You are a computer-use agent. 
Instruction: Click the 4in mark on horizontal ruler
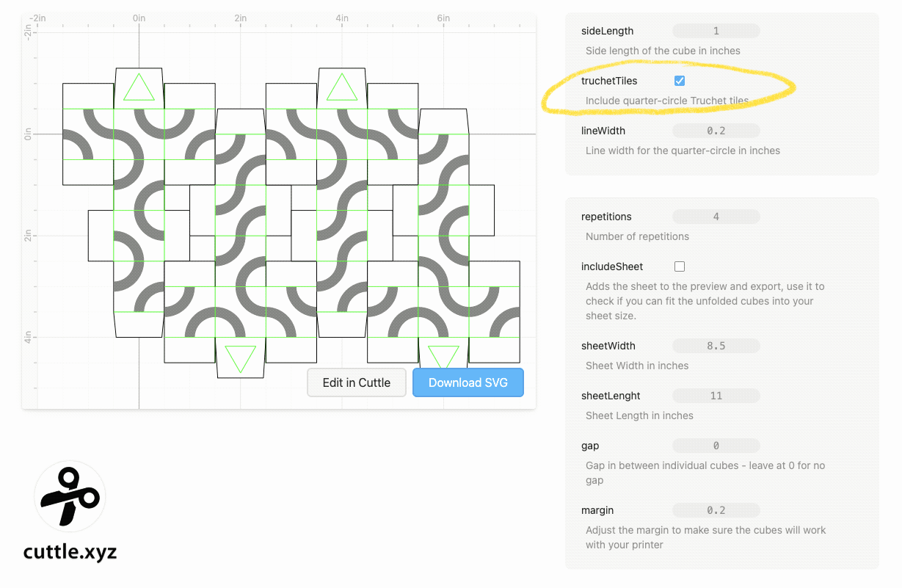[342, 18]
